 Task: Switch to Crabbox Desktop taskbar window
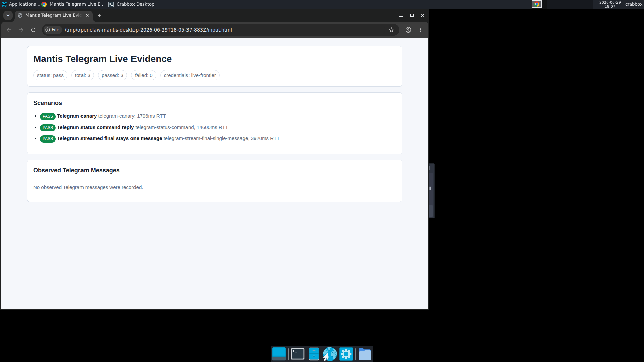(x=131, y=4)
